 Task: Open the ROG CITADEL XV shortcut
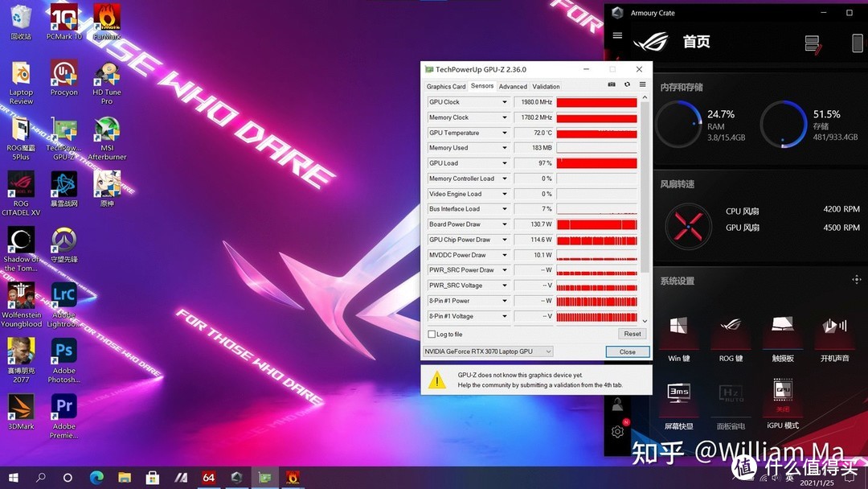[21, 194]
